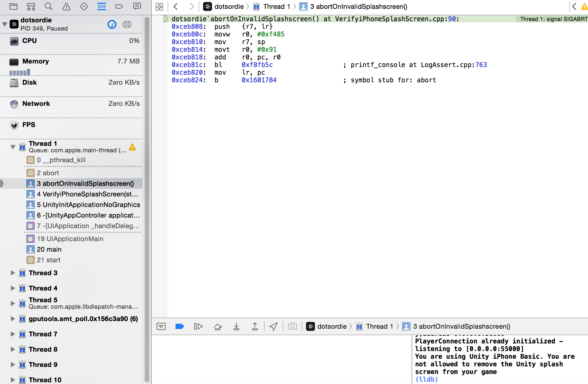Viewport: 588px width, 384px height.
Task: Expand Thread 4
Action: (x=13, y=288)
